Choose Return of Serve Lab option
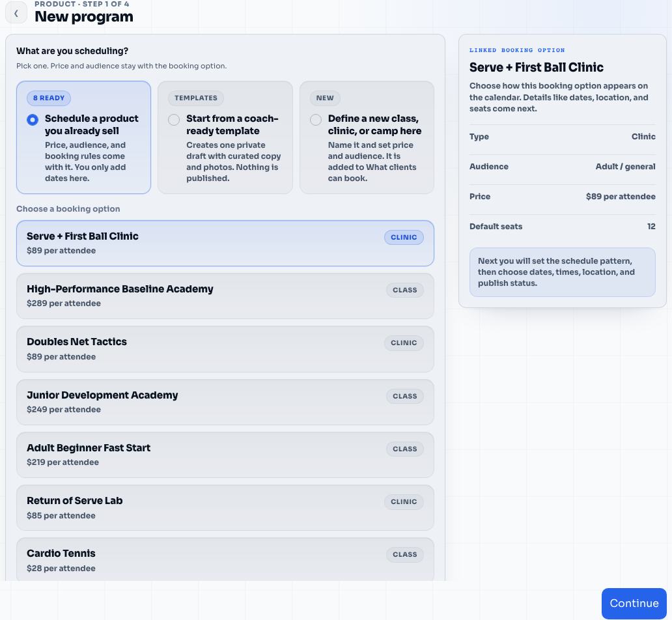 point(225,508)
